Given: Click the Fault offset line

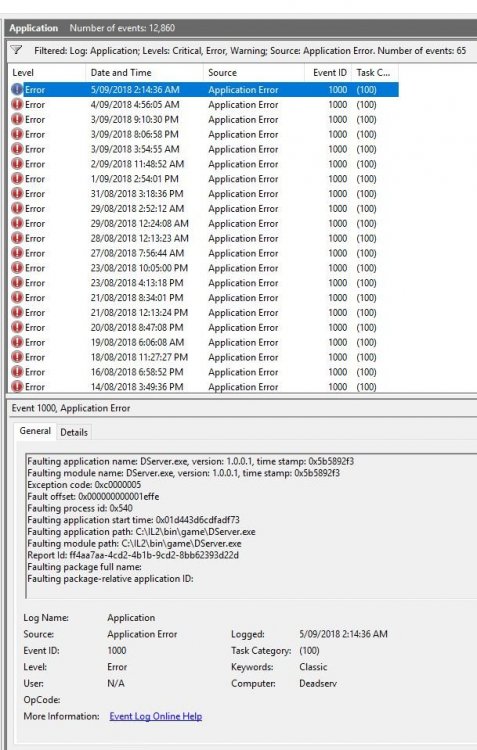Looking at the screenshot, I should [x=93, y=496].
